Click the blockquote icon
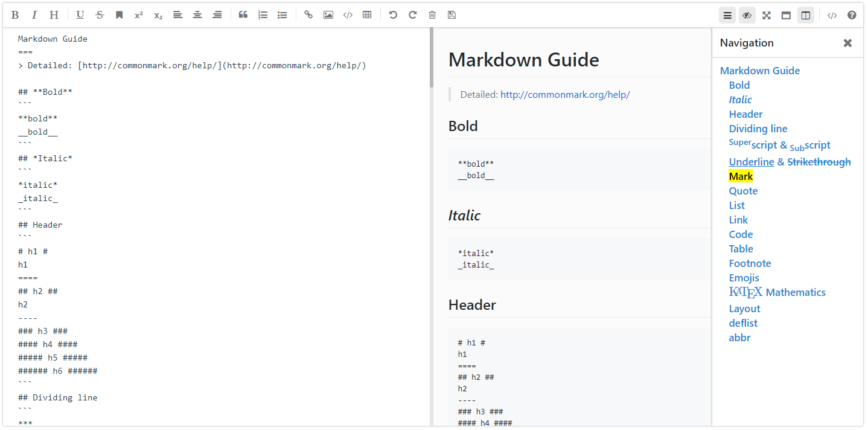This screenshot has height=430, width=868. click(x=243, y=15)
